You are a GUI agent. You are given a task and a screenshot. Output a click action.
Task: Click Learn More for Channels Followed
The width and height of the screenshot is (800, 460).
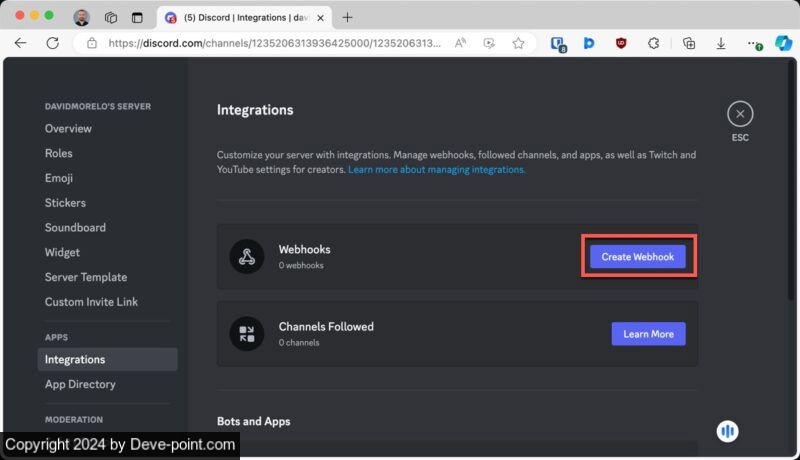[648, 334]
